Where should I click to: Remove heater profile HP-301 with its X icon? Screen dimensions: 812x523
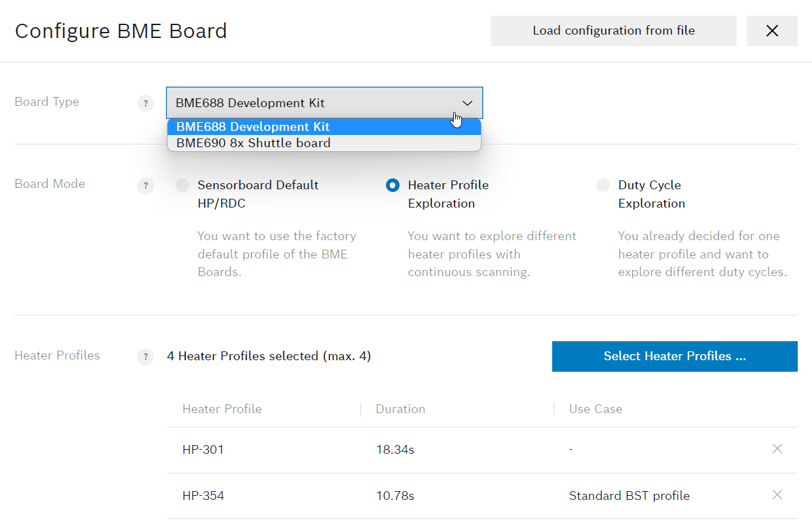coord(777,449)
